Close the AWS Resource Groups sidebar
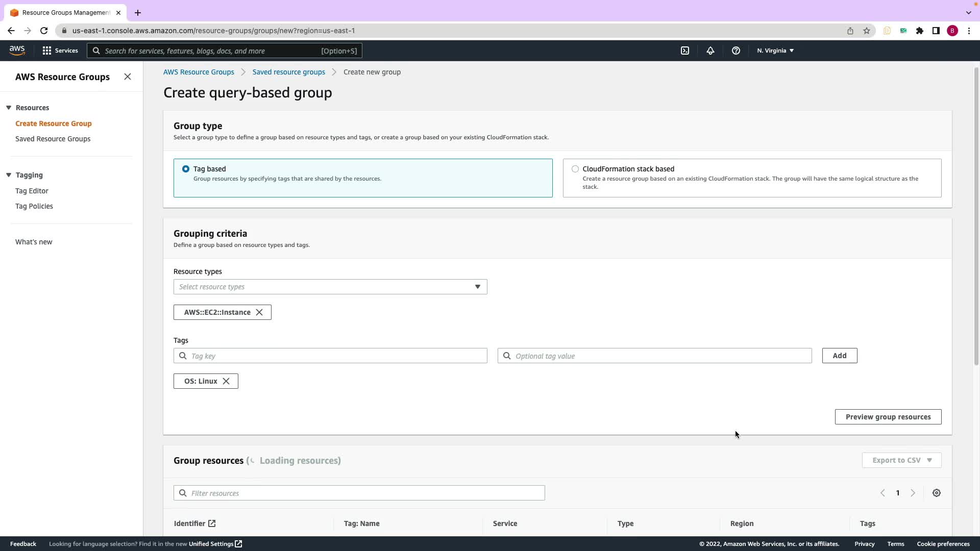The width and height of the screenshot is (980, 551). tap(128, 77)
